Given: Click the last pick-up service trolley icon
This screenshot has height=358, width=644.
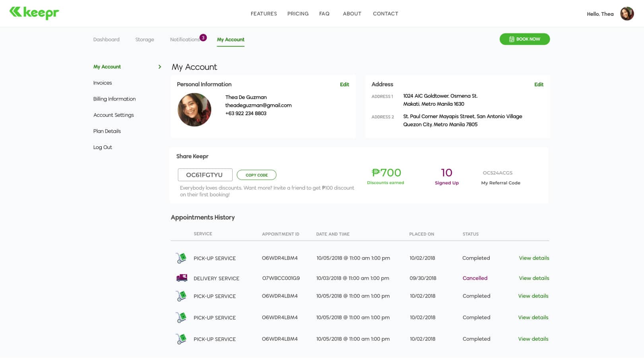Looking at the screenshot, I should [x=181, y=339].
